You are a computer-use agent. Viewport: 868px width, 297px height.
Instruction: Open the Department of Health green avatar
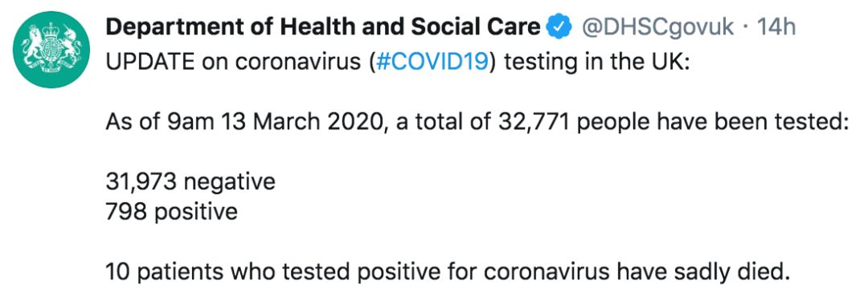point(51,50)
